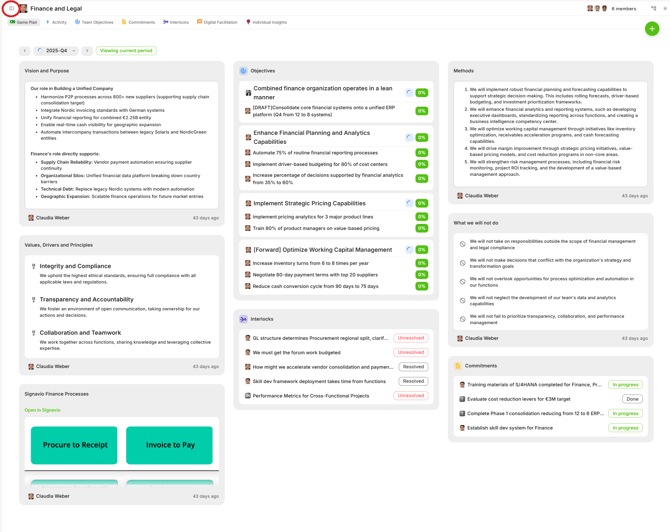Open the 2025-Q4 period dropdown
This screenshot has height=532, width=670.
pos(56,50)
